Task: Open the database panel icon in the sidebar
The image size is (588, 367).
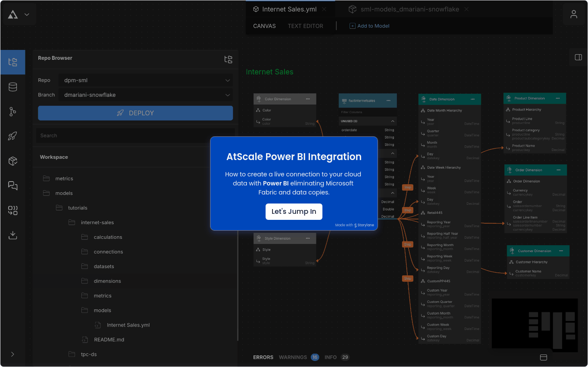Action: click(x=13, y=86)
